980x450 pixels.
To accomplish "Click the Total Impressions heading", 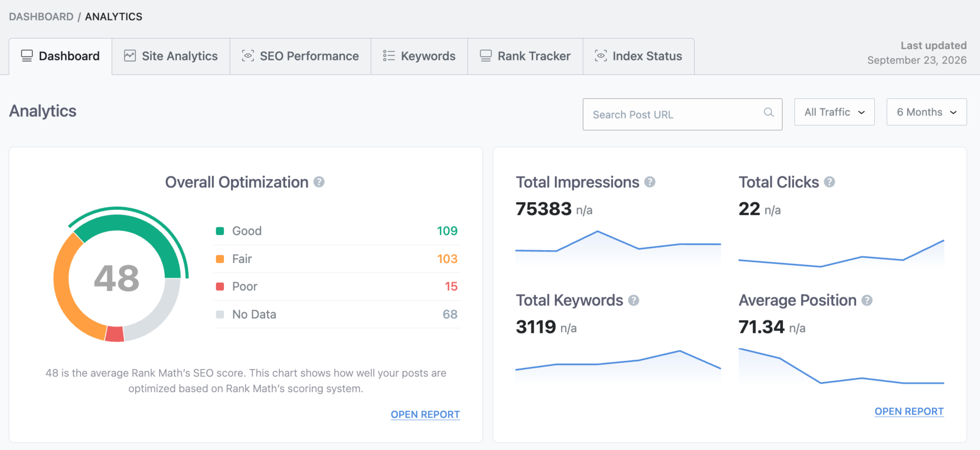I will pyautogui.click(x=577, y=182).
